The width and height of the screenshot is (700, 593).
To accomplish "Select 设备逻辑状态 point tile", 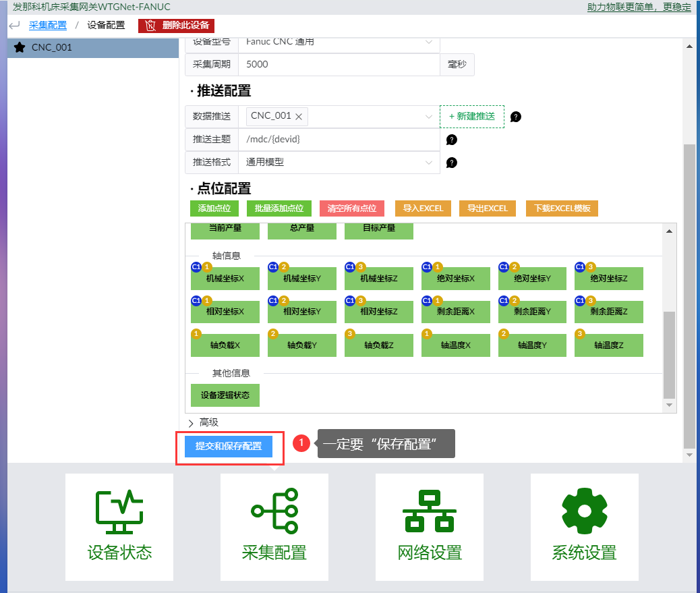I will 225,395.
